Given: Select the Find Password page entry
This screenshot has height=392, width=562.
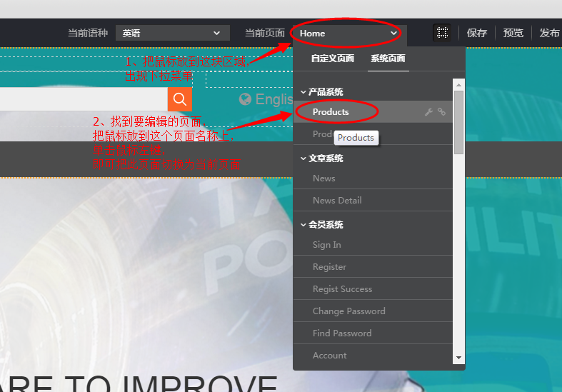Looking at the screenshot, I should 373,333.
